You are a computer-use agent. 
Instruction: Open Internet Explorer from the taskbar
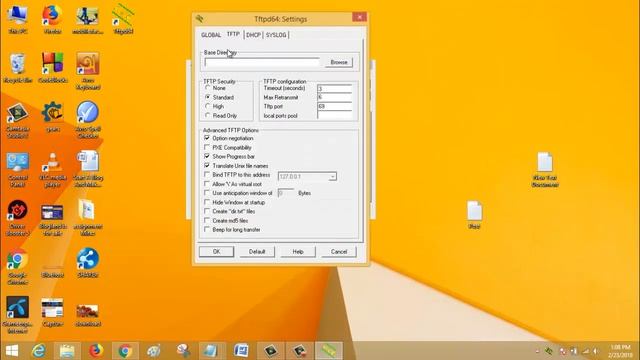[39, 351]
